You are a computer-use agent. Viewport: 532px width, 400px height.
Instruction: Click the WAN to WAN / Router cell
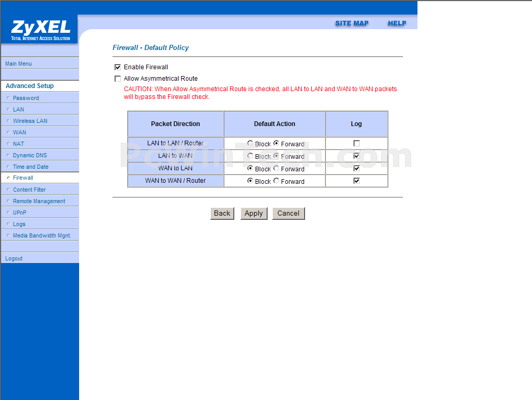point(175,181)
